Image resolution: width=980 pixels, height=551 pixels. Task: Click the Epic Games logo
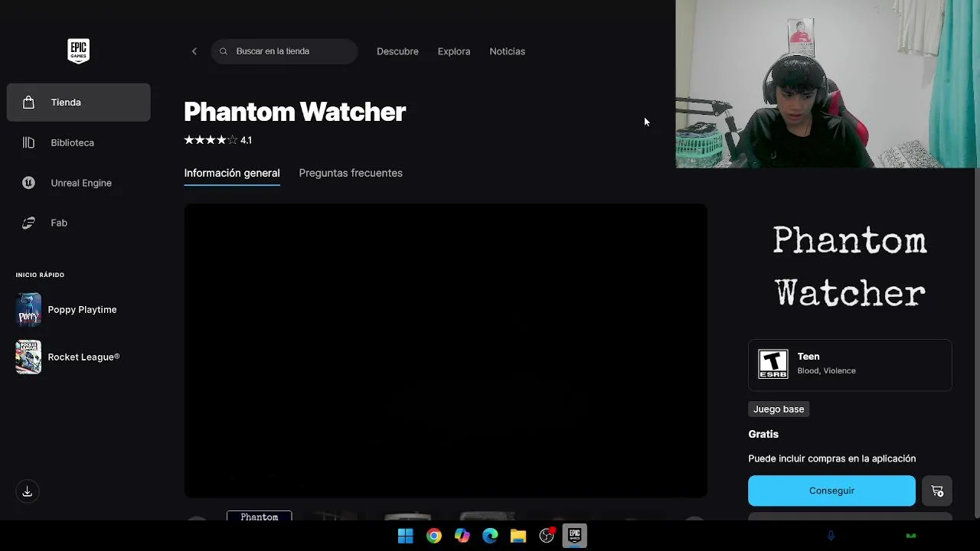click(x=78, y=51)
